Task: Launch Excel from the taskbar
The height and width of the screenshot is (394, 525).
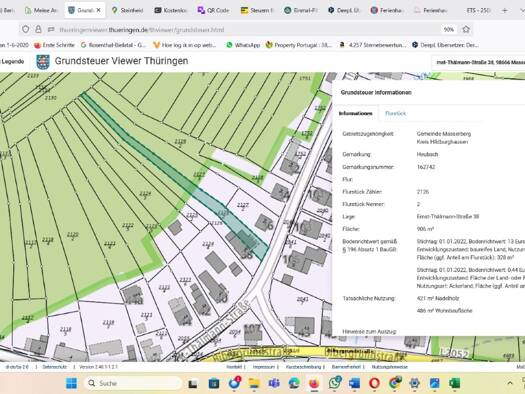Action: tap(454, 383)
